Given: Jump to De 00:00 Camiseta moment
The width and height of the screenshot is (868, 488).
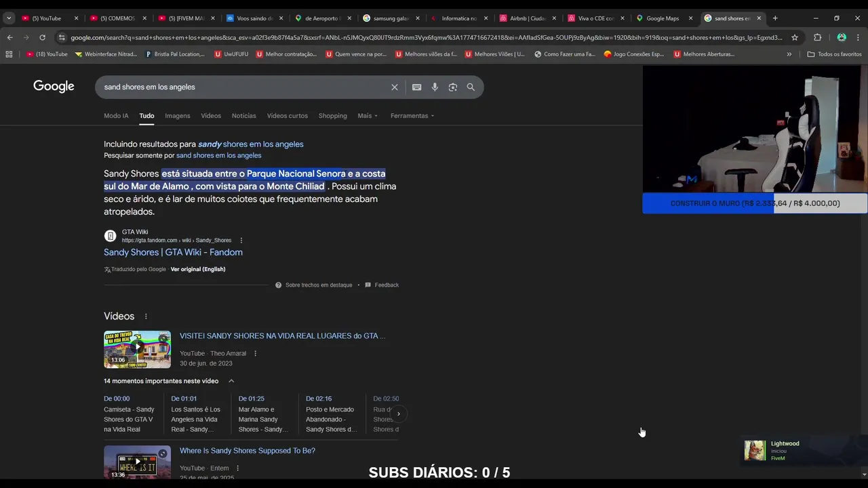Looking at the screenshot, I should pos(129,414).
